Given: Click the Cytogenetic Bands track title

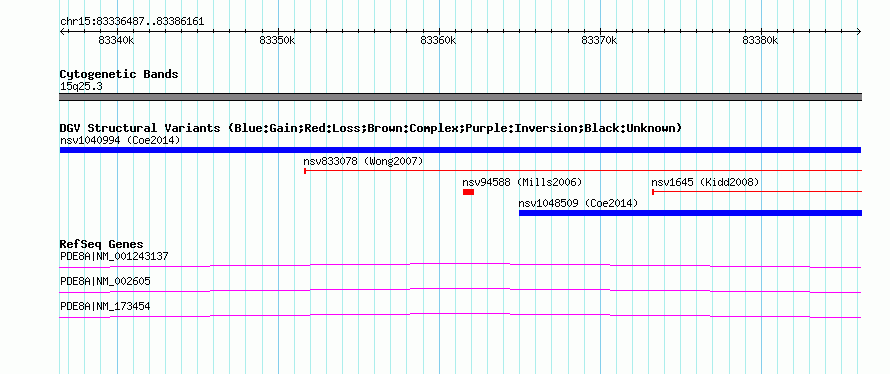Looking at the screenshot, I should tap(119, 74).
